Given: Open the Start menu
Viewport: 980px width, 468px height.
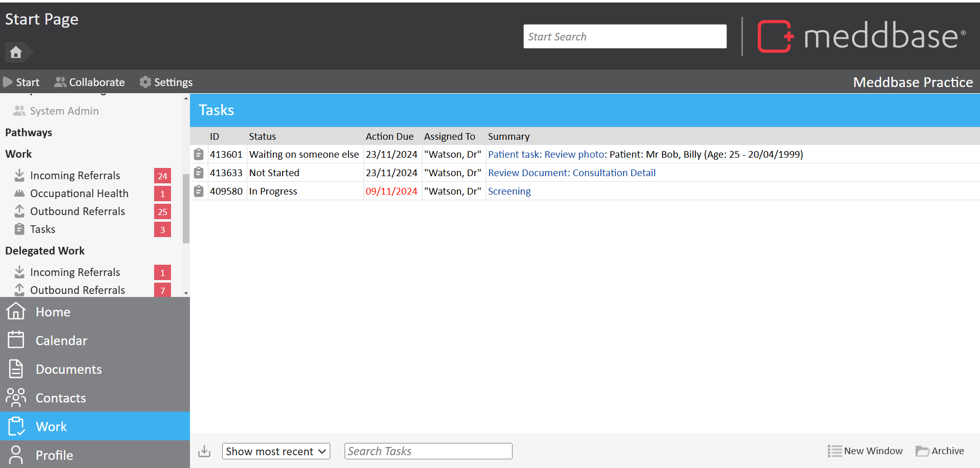Looking at the screenshot, I should click(22, 82).
